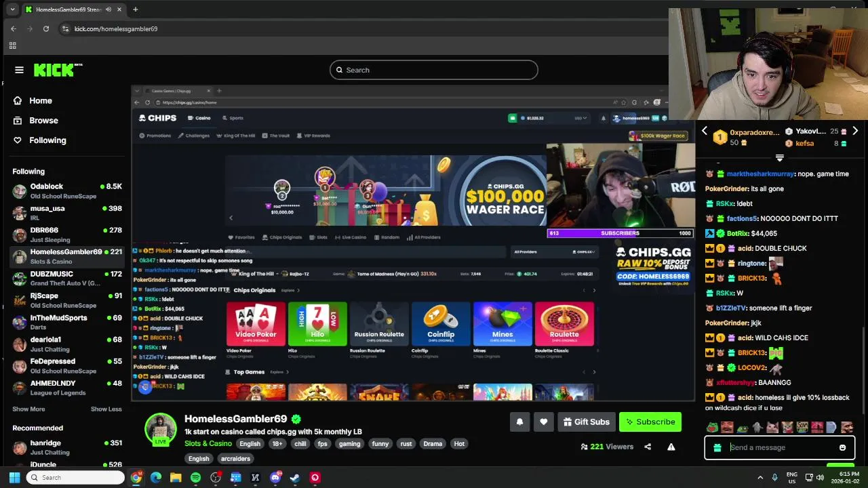Viewport: 868px width, 488px height.
Task: Open DUBZMUSIC channel in Following list
Action: click(66, 279)
